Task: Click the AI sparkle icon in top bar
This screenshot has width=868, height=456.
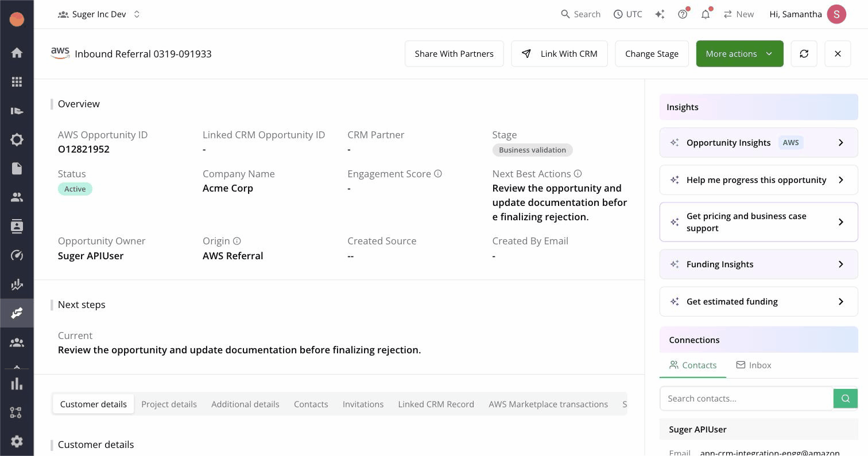Action: (660, 14)
